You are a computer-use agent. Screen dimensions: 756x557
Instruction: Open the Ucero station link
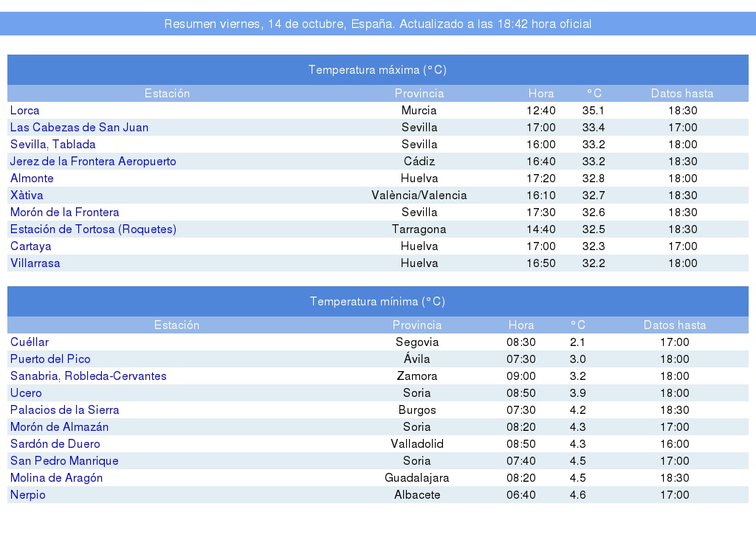[x=26, y=392]
